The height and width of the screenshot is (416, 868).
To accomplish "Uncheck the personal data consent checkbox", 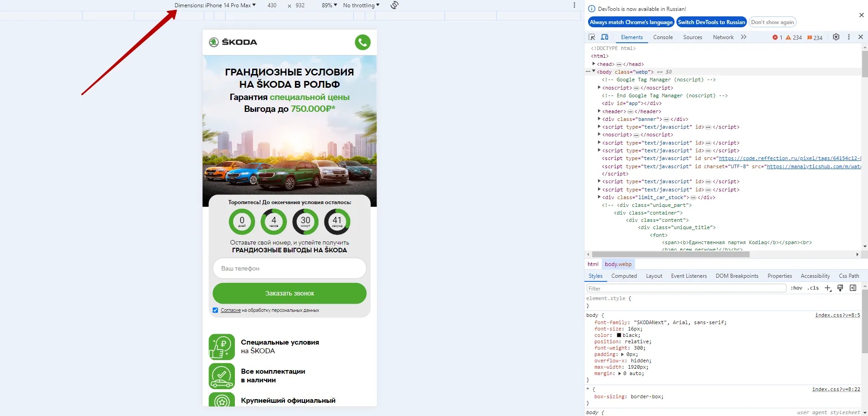I will point(215,311).
